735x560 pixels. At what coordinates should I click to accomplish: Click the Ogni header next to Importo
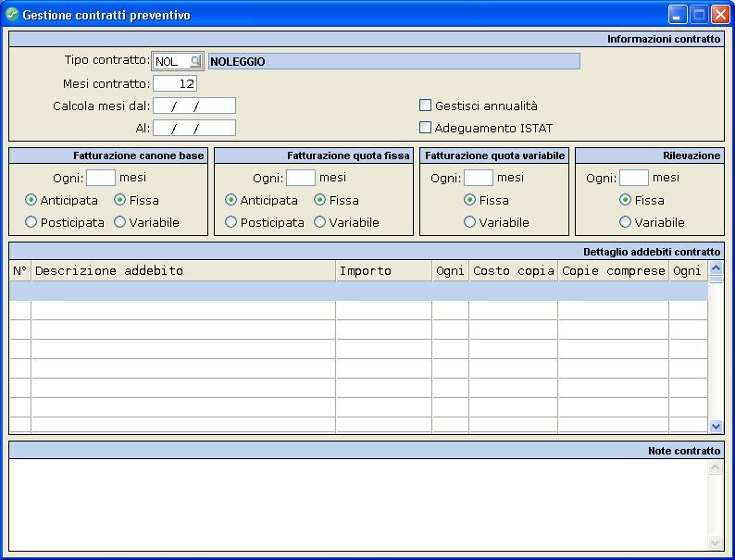(x=450, y=271)
